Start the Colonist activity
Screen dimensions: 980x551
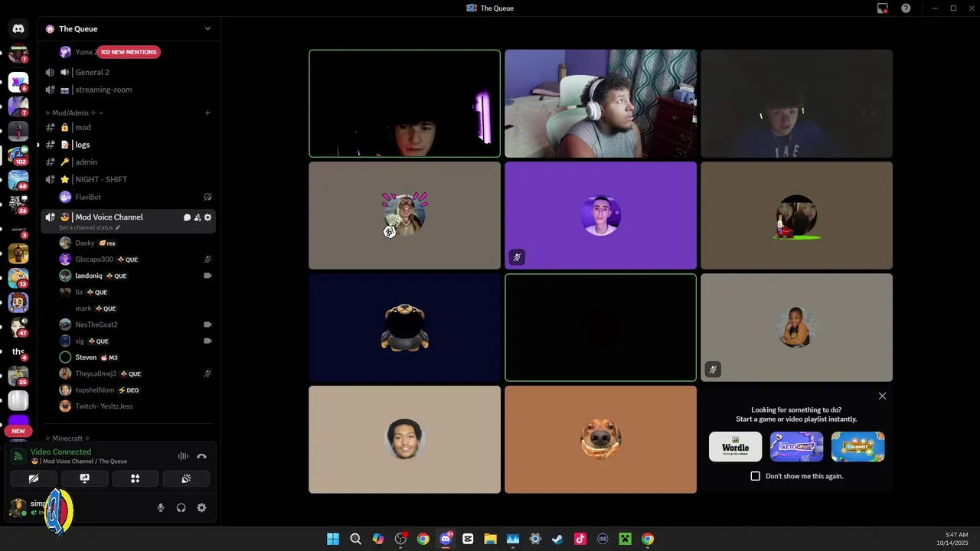857,447
